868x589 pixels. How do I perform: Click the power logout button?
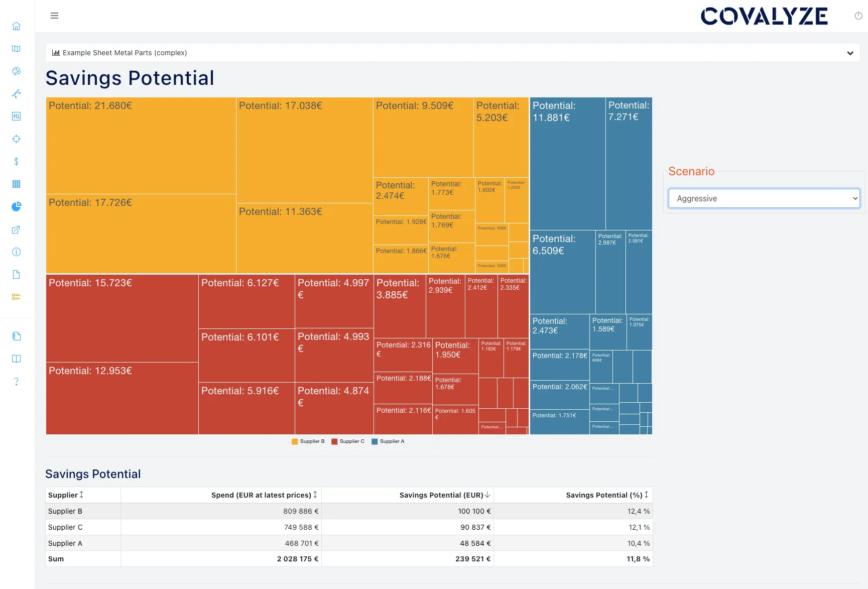point(857,15)
